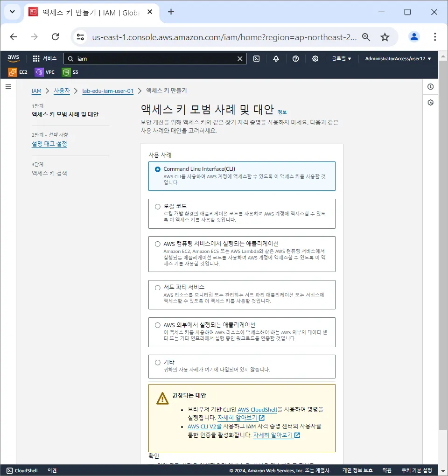Reload the page with refresh icon
448x476 pixels.
[x=55, y=37]
